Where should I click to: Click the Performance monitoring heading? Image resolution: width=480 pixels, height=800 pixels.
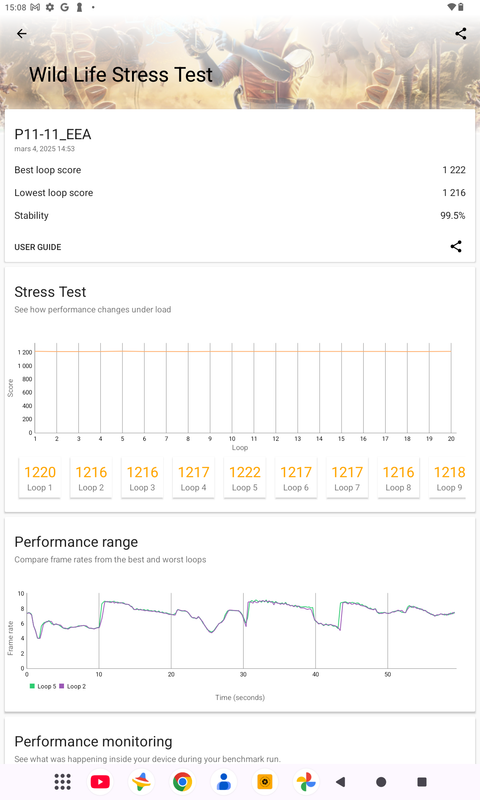(93, 741)
